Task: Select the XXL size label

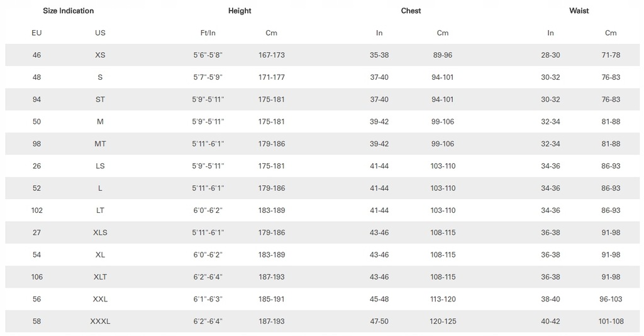Action: pyautogui.click(x=100, y=299)
